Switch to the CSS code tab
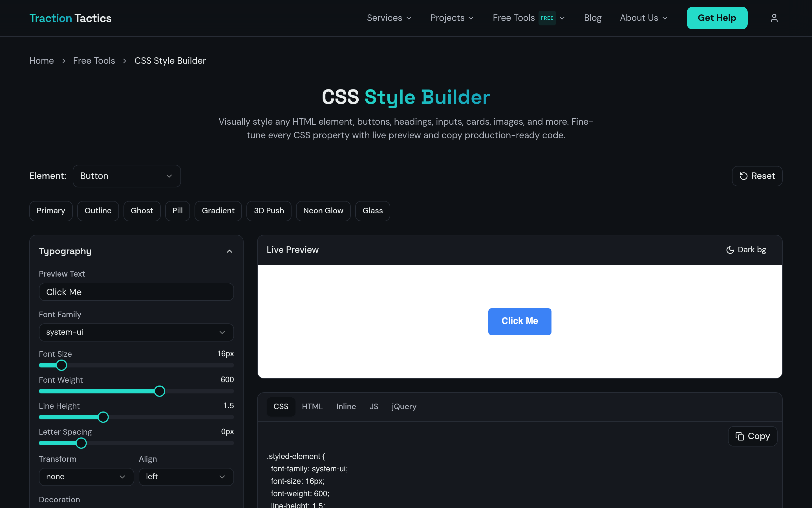 pos(281,407)
